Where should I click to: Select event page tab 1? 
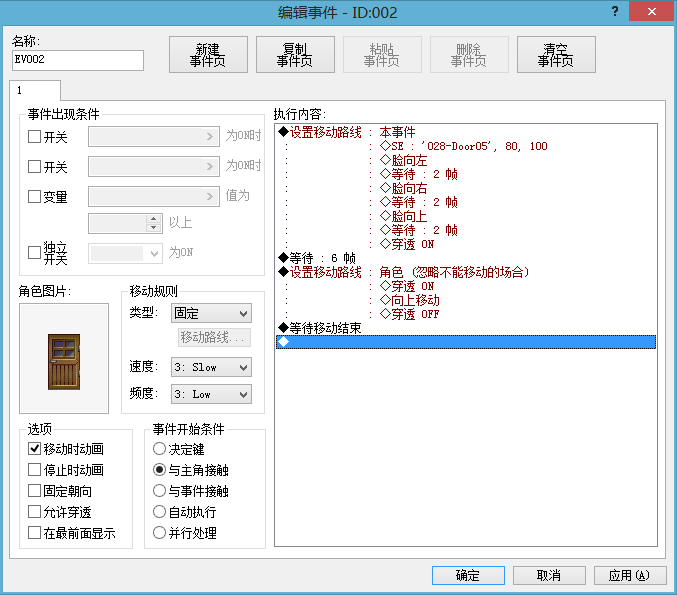pos(35,90)
